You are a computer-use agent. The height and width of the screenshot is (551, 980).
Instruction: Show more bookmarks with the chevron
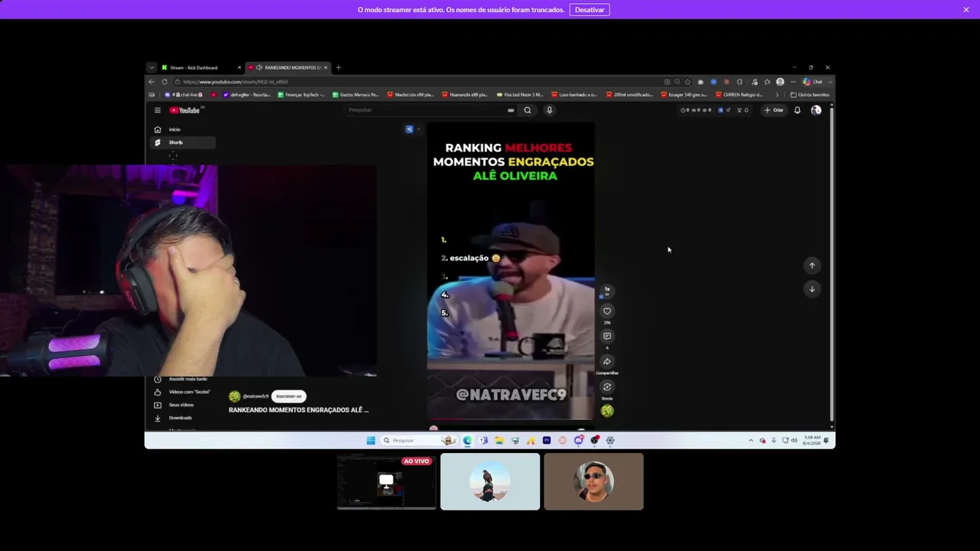click(x=777, y=95)
